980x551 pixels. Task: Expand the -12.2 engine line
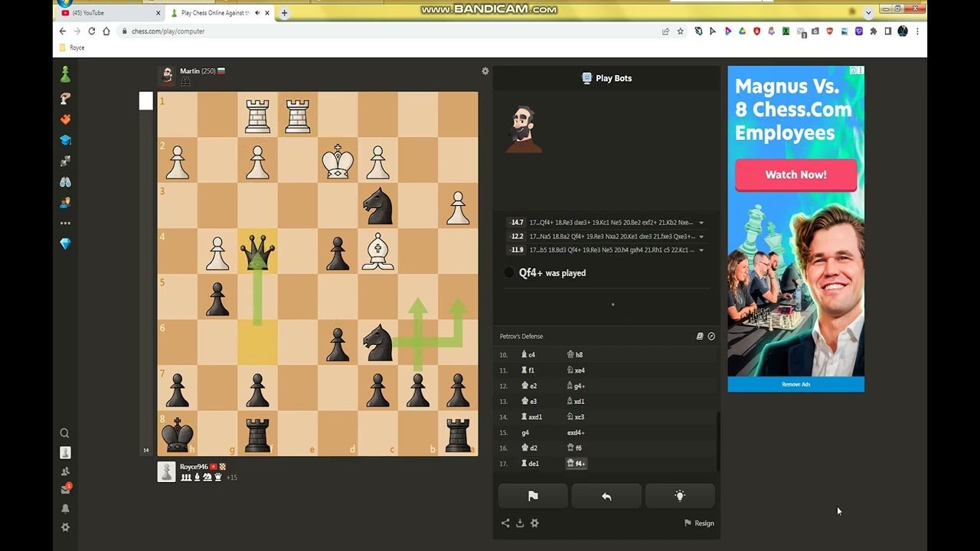point(701,236)
